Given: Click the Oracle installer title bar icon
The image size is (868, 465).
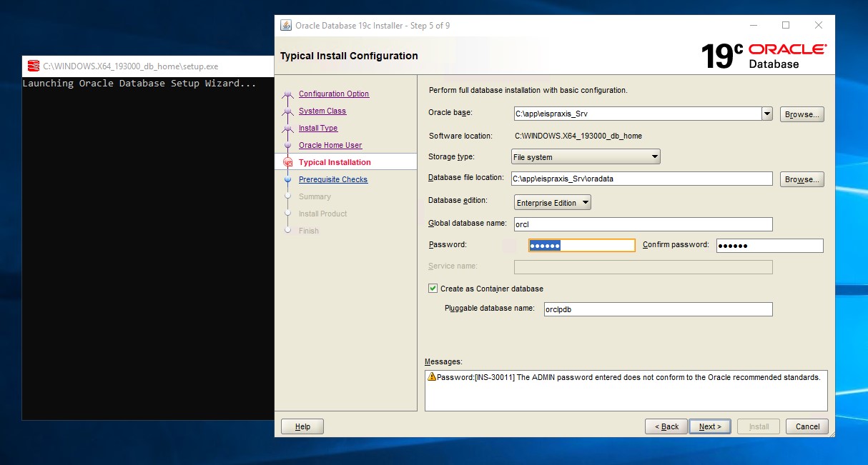Looking at the screenshot, I should click(286, 26).
